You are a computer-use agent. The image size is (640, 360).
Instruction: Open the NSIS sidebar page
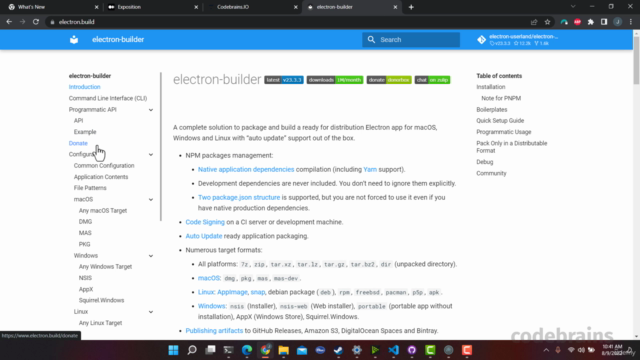[x=85, y=278]
